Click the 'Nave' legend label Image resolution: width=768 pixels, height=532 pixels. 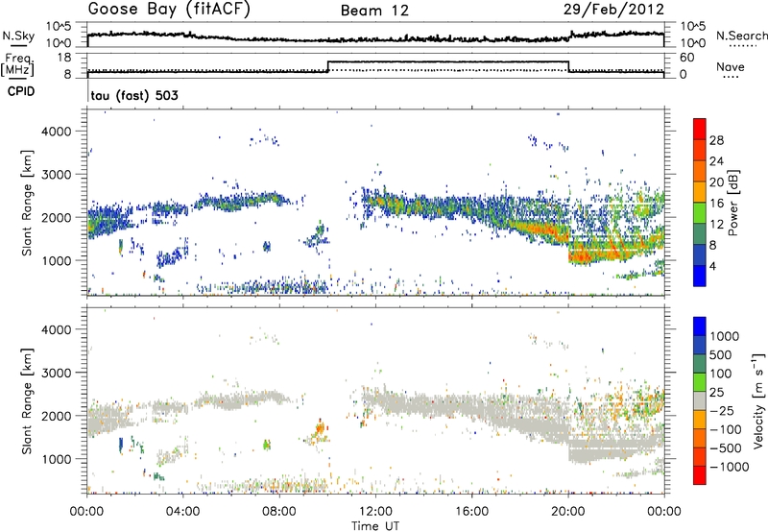731,67
